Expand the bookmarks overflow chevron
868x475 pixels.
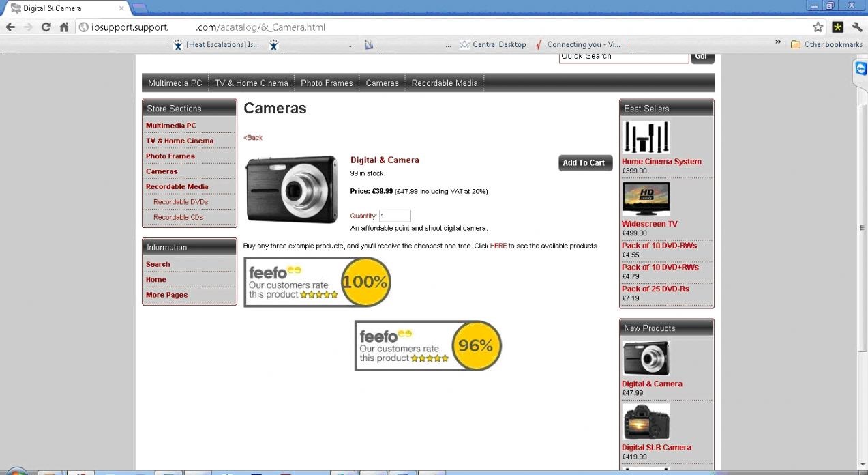tap(778, 43)
